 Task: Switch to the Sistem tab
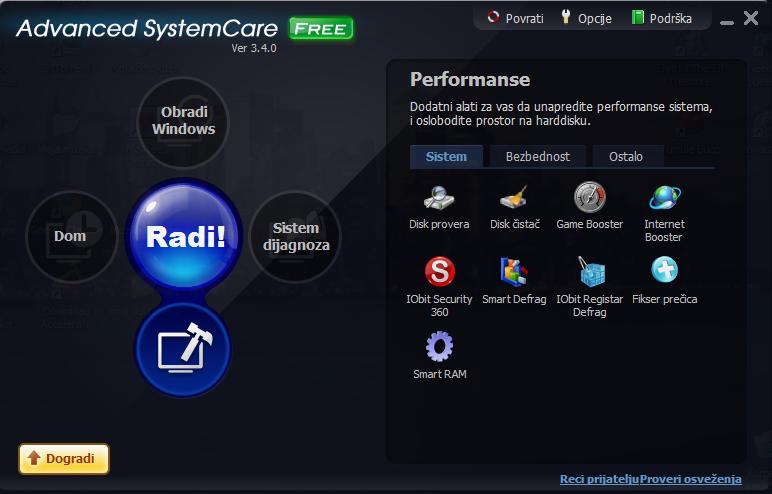[446, 157]
